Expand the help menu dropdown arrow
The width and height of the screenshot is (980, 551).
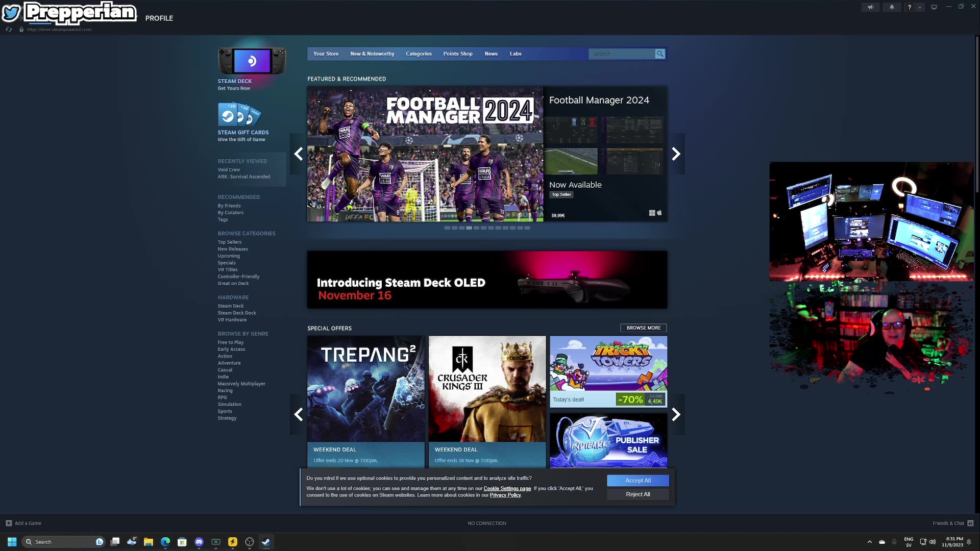click(x=920, y=7)
